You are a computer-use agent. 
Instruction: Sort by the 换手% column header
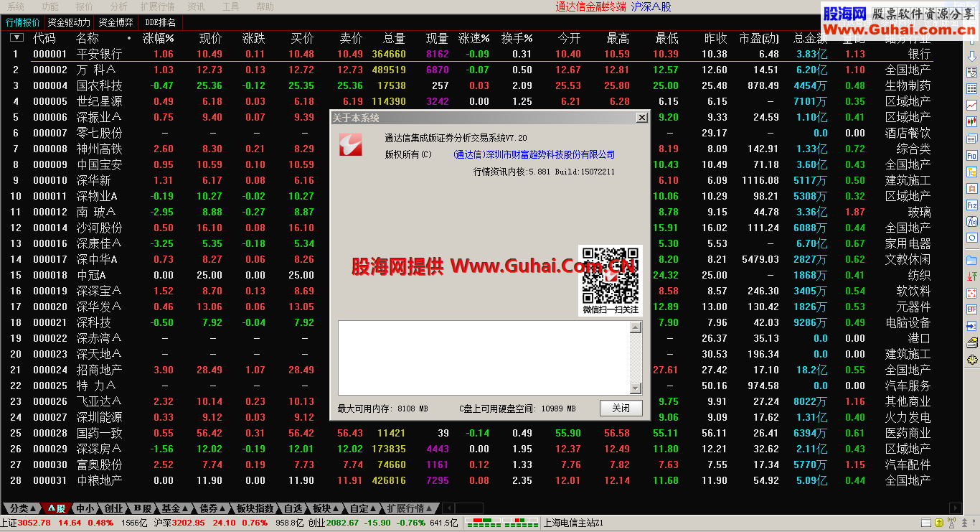click(517, 38)
